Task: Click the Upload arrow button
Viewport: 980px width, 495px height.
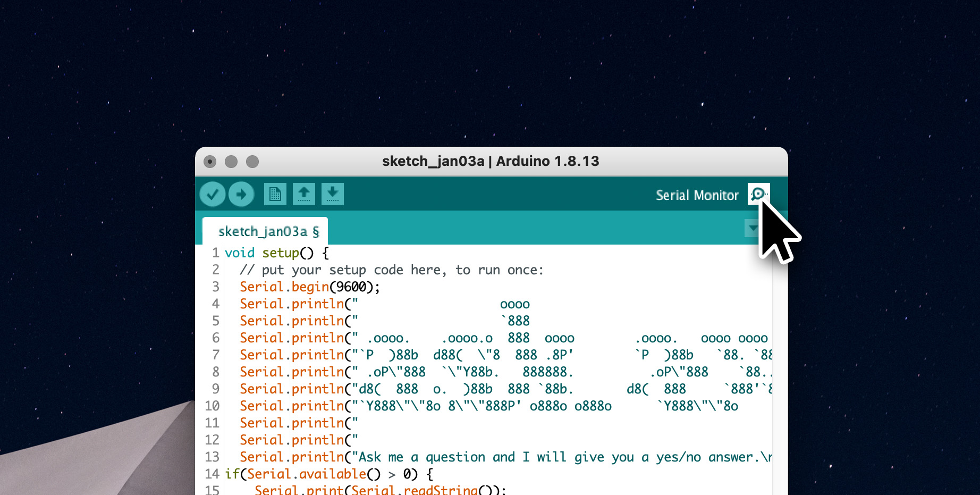Action: pos(241,194)
